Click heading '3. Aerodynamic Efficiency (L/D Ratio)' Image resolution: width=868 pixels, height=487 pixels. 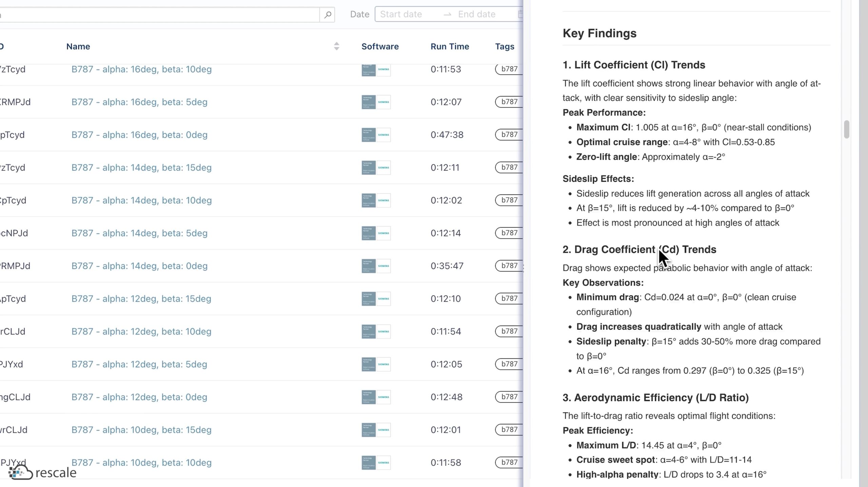pyautogui.click(x=655, y=398)
